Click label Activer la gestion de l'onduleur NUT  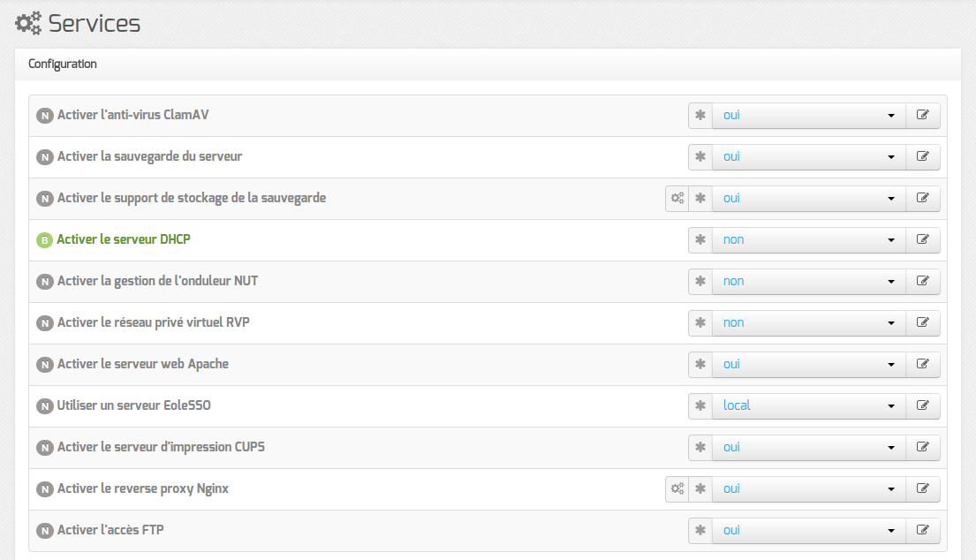157,281
